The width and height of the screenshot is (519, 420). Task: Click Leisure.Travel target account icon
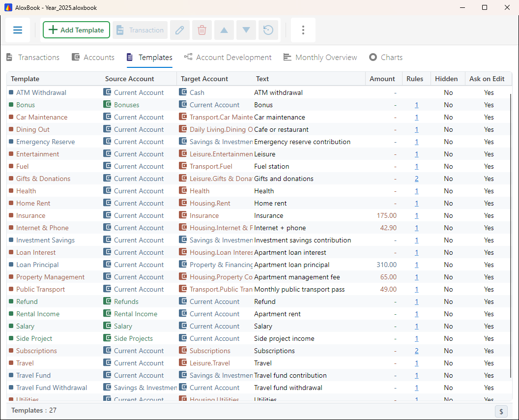[183, 362]
